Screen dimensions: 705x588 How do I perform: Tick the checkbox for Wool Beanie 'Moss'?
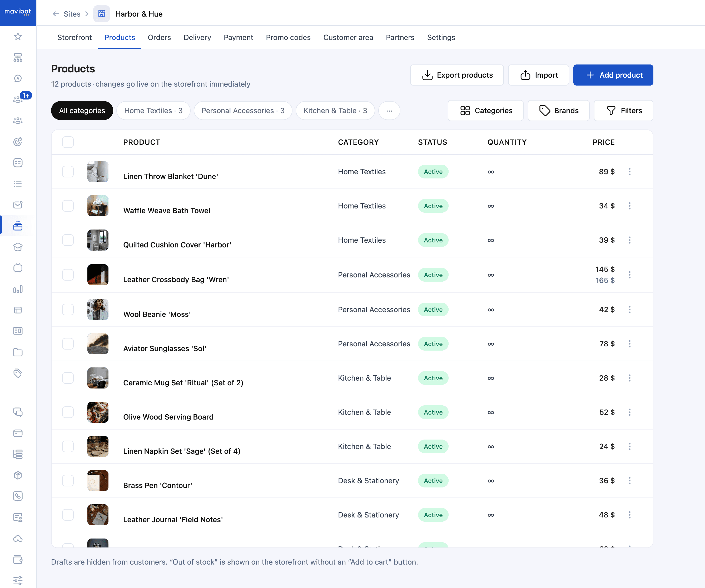point(68,310)
